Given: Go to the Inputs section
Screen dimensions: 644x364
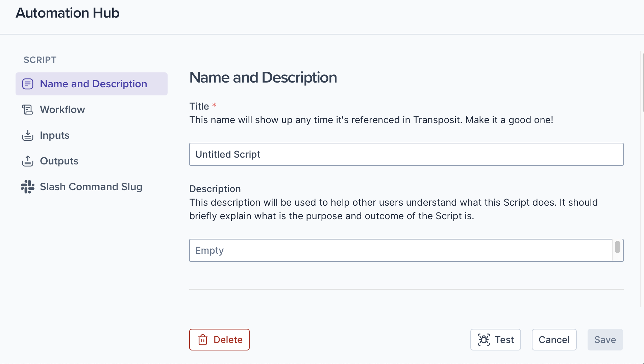Looking at the screenshot, I should (x=55, y=135).
